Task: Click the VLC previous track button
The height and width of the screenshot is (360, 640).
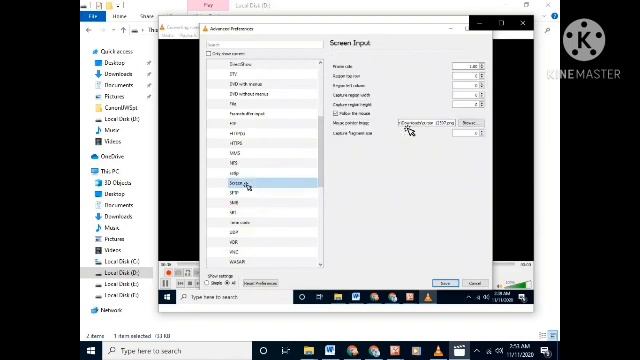Action: pyautogui.click(x=180, y=283)
